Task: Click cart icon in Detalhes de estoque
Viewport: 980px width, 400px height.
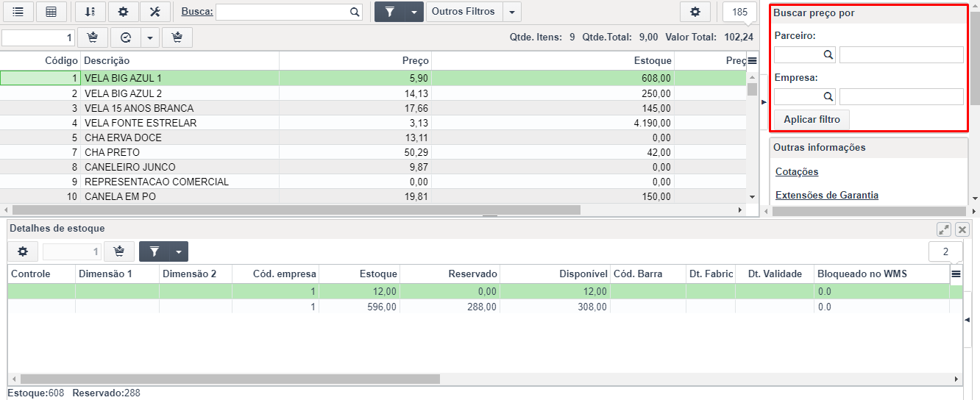Action: (x=119, y=251)
